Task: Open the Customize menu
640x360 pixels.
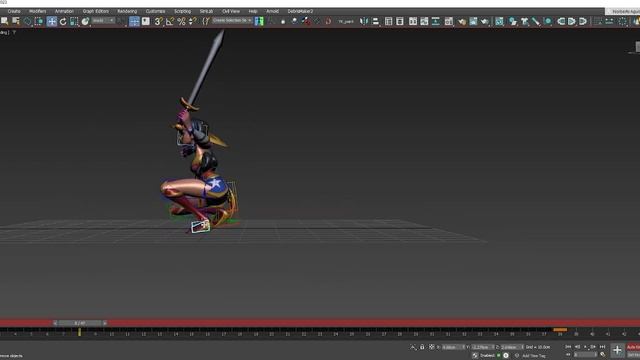Action: pos(155,11)
